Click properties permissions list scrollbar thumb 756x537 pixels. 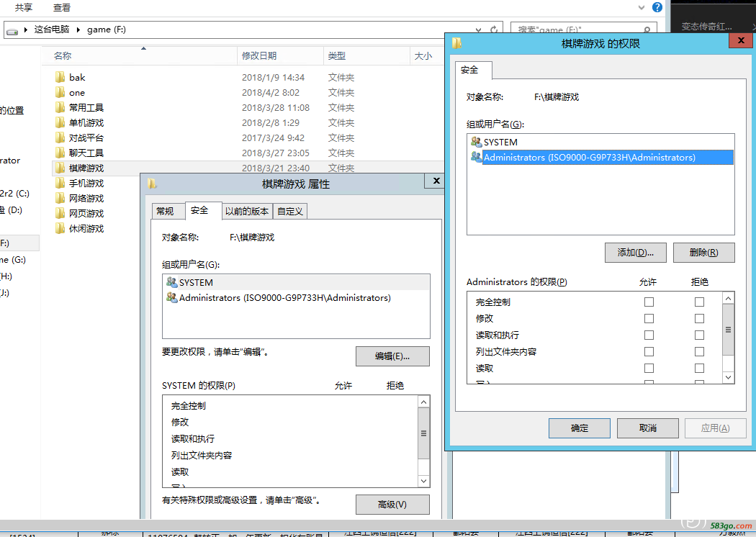pyautogui.click(x=423, y=433)
